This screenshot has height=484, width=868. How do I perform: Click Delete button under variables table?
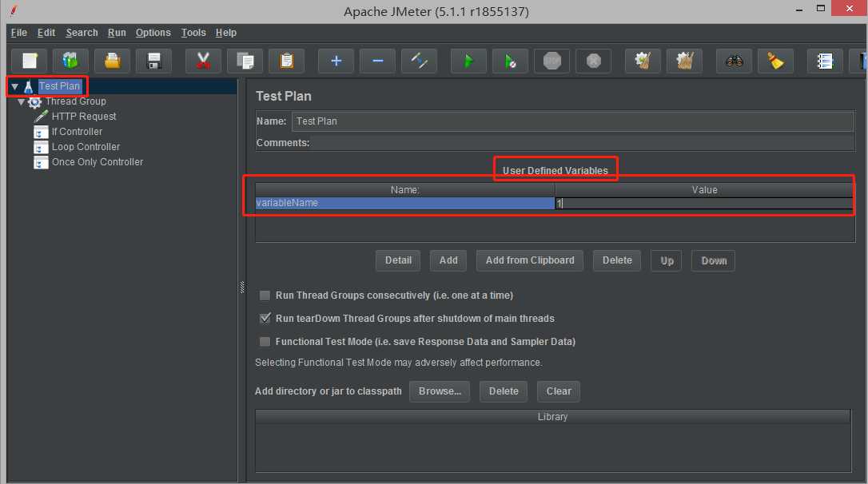(x=617, y=260)
